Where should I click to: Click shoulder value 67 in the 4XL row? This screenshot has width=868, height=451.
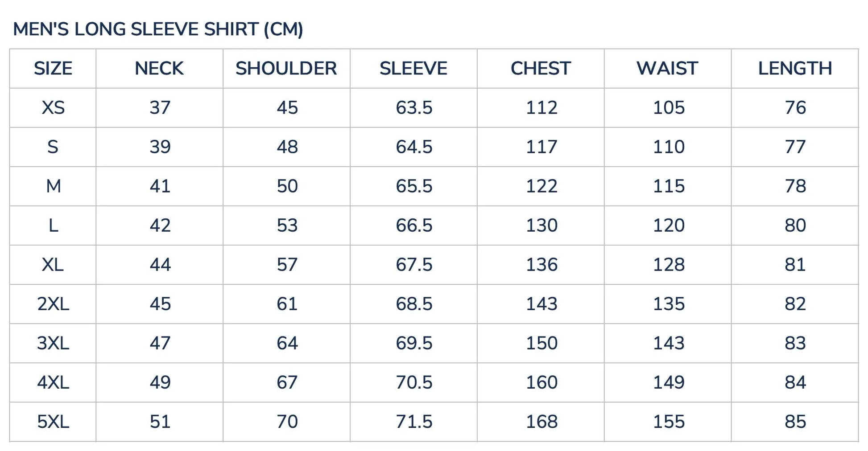point(287,382)
